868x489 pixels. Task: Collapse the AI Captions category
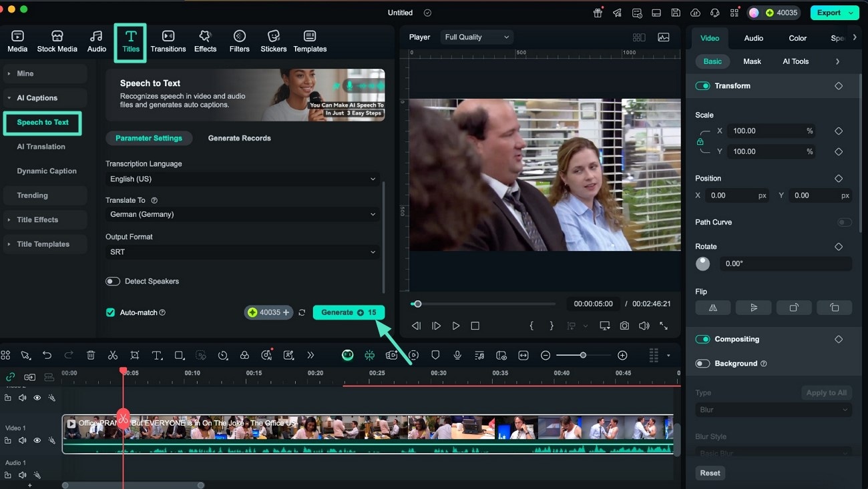tap(45, 98)
